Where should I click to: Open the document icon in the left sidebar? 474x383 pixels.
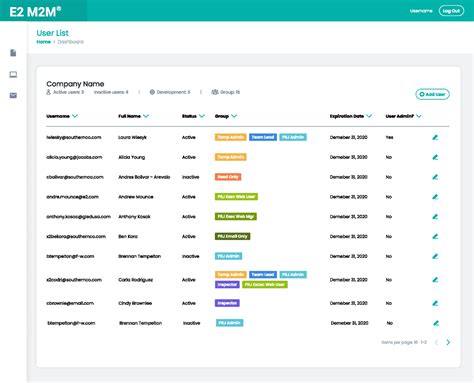tap(13, 53)
